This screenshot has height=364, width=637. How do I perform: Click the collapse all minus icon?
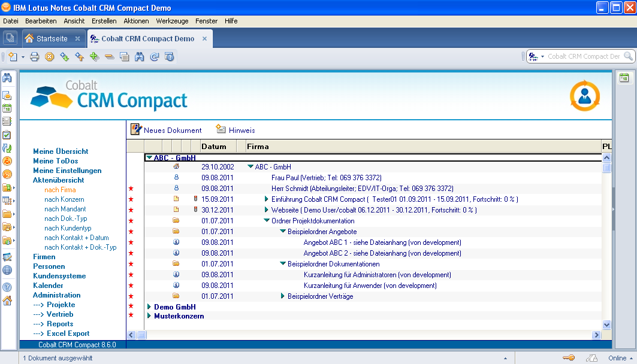click(109, 57)
